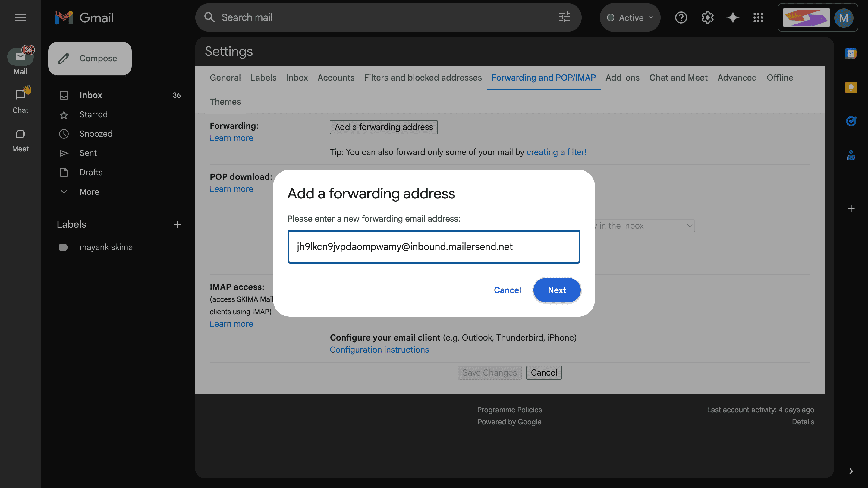
Task: Open Google Tasks side panel icon
Action: coord(851,121)
